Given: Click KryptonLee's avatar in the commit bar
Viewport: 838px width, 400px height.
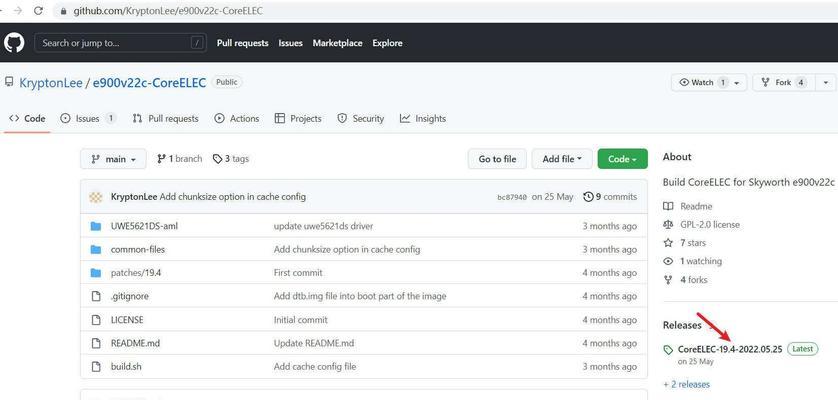Looking at the screenshot, I should click(x=96, y=197).
